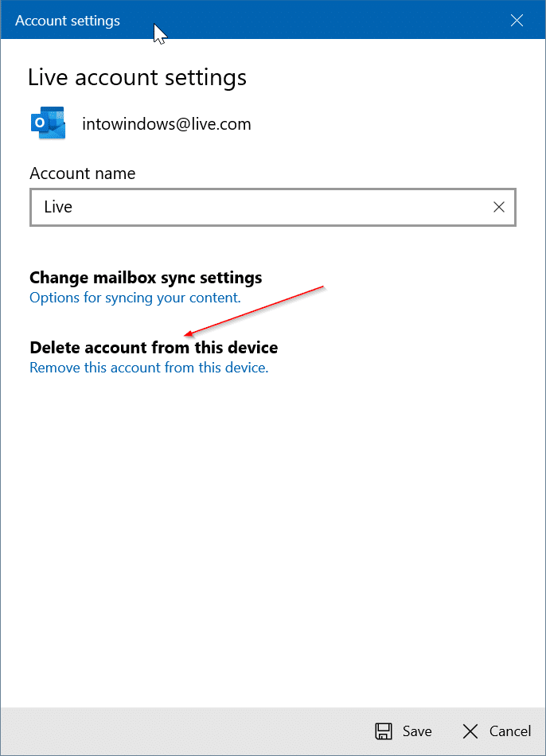
Task: Select the intowindows@live.com email text
Action: pyautogui.click(x=166, y=124)
